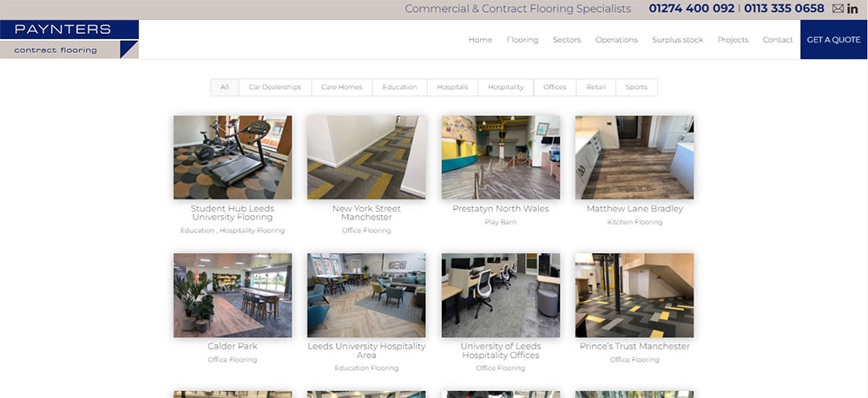
Task: Open the Contact menu item
Action: [778, 40]
